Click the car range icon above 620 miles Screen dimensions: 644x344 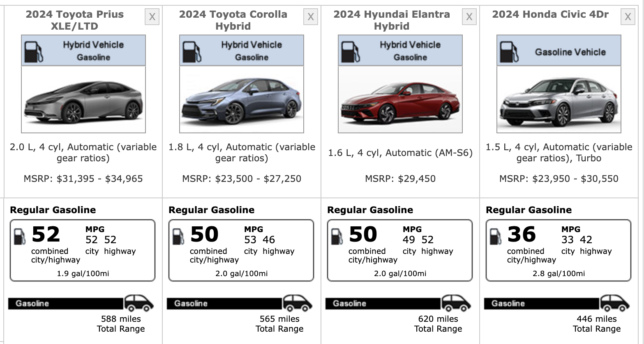coord(456,304)
